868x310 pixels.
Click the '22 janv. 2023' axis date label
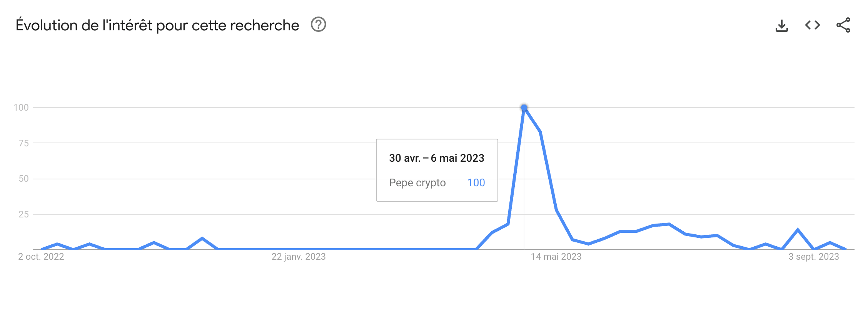point(299,257)
